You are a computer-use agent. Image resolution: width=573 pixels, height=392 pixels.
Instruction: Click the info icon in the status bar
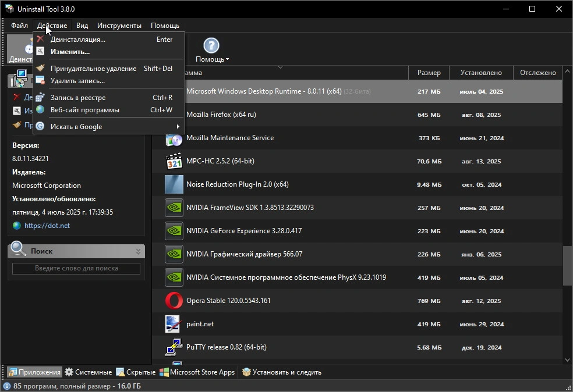(6, 386)
